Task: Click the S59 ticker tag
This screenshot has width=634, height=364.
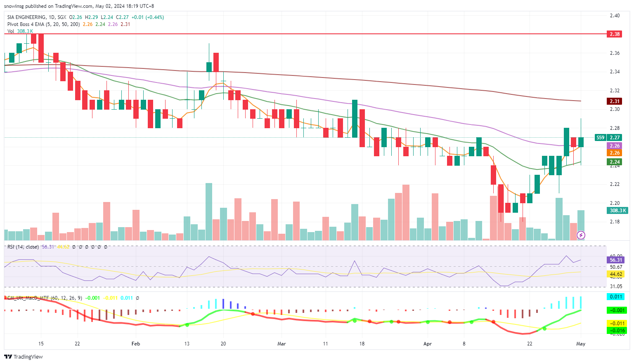Action: tap(600, 138)
